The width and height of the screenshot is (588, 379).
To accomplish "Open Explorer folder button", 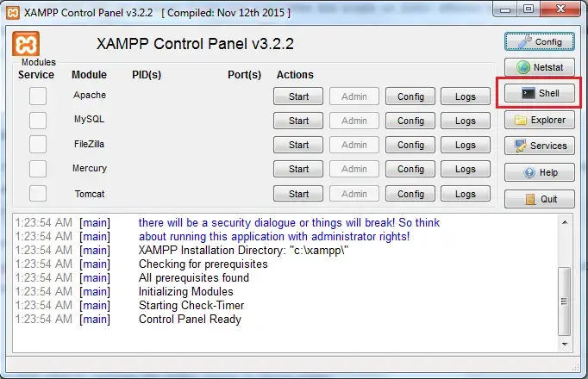I will 539,120.
